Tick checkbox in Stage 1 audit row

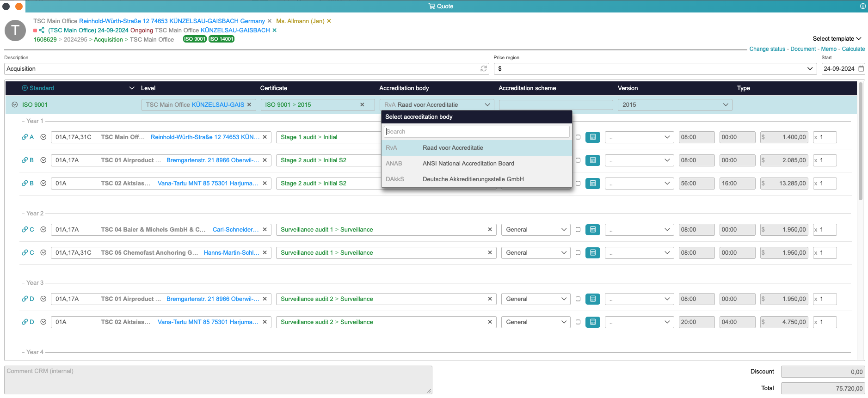pyautogui.click(x=578, y=137)
